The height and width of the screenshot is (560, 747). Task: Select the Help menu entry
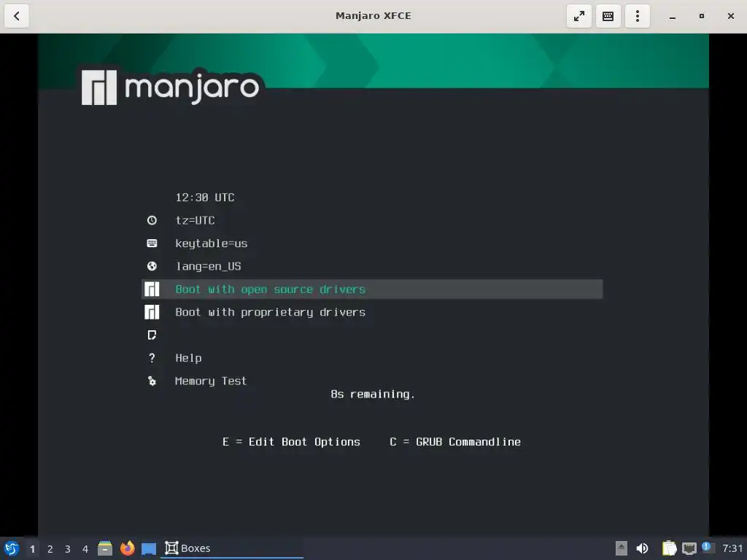pyautogui.click(x=372, y=358)
